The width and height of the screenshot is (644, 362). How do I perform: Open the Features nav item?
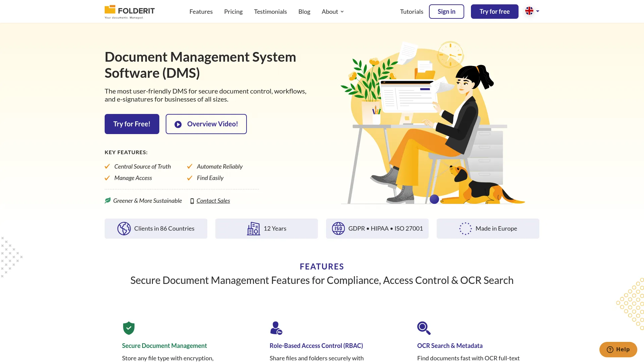point(201,12)
